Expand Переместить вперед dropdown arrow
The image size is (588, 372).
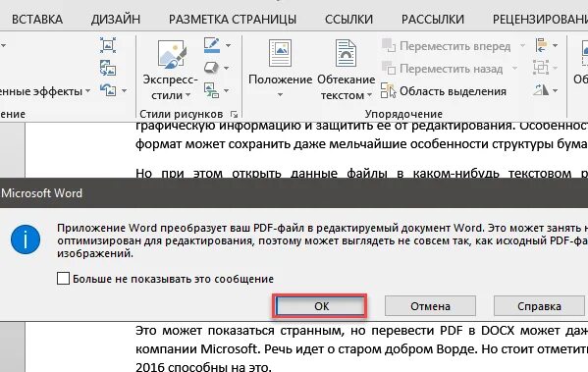click(522, 46)
